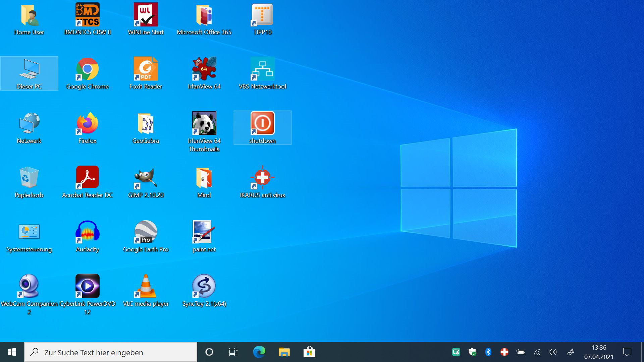Viewport: 644px width, 362px height.
Task: Launch Google Chrome desktop shortcut
Action: point(87,69)
